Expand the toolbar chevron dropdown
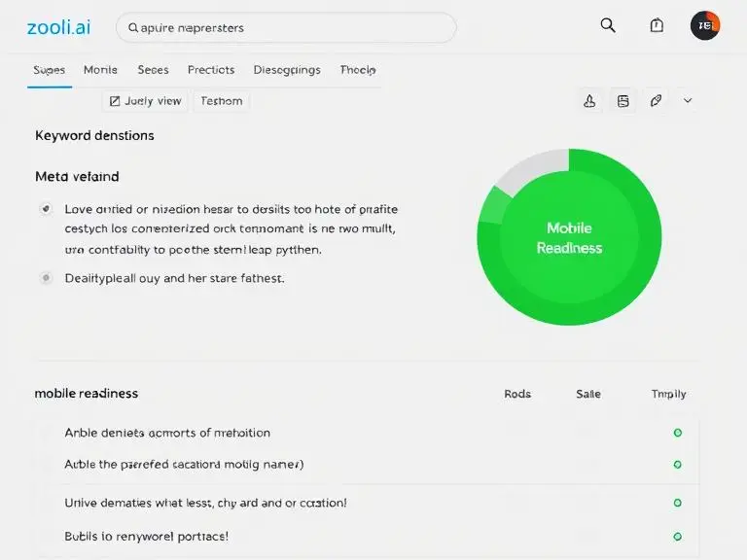Image resolution: width=747 pixels, height=560 pixels. click(x=688, y=100)
